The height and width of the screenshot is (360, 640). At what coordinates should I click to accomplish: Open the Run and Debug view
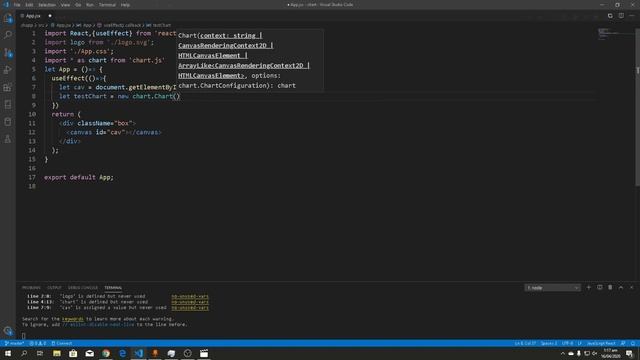8,70
